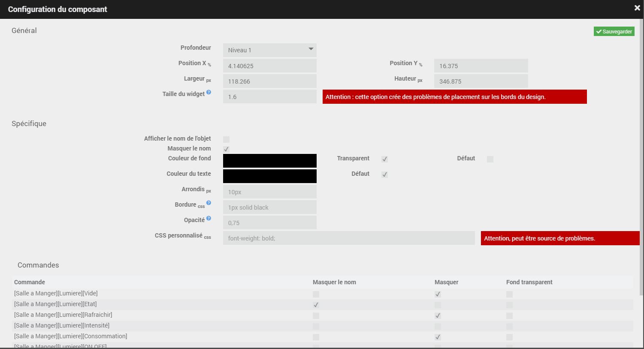644x349 pixels.
Task: Click the help icon next to Opacité
Action: (x=209, y=218)
